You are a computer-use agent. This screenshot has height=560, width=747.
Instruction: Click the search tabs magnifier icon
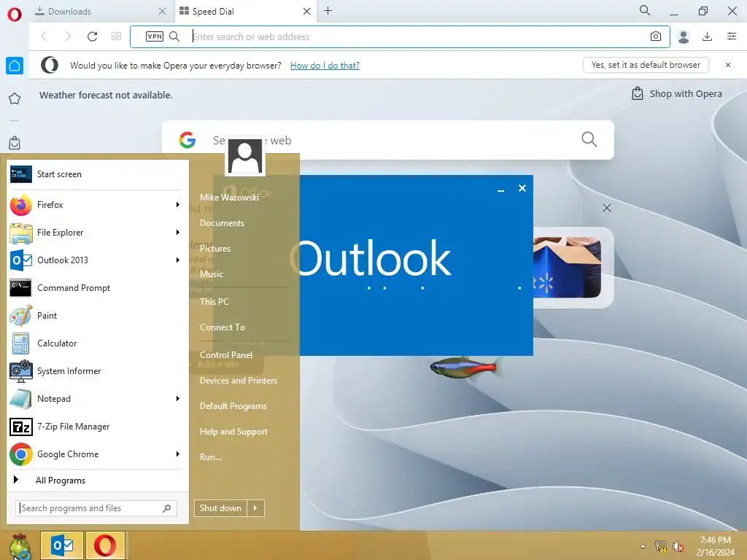coord(645,10)
